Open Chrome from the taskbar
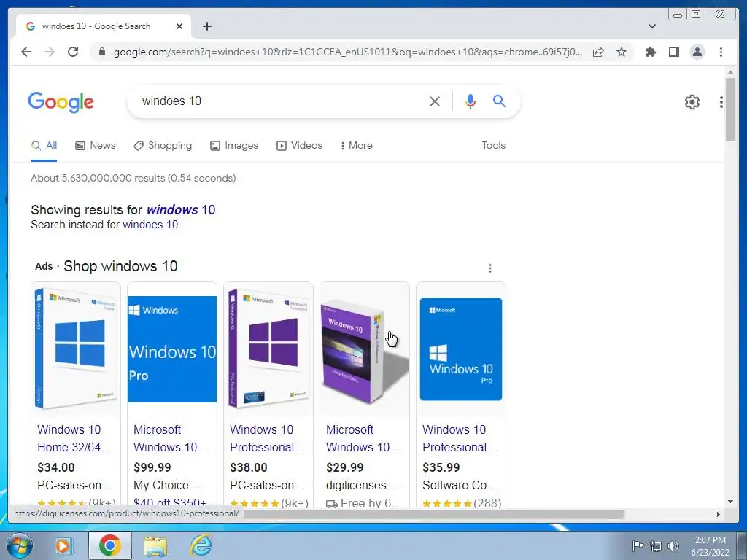Viewport: 747px width, 560px height. 109,545
